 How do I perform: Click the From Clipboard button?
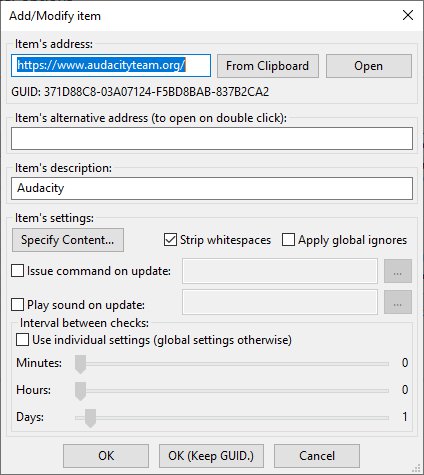(268, 66)
